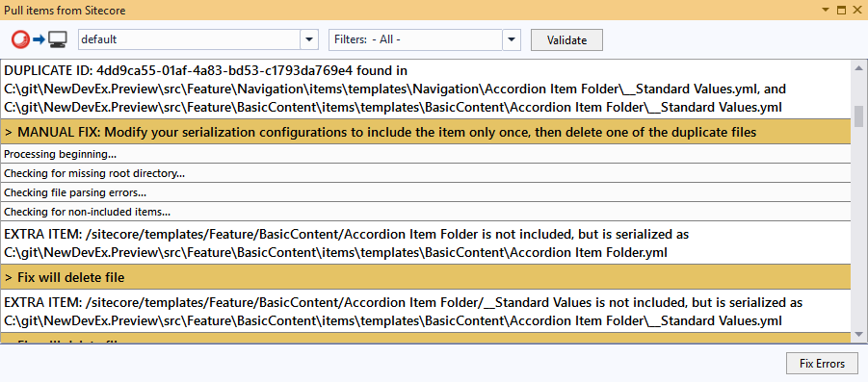Click the 'Pull items from Sitecore' title text
Viewport: 868px width, 382px height.
point(66,10)
